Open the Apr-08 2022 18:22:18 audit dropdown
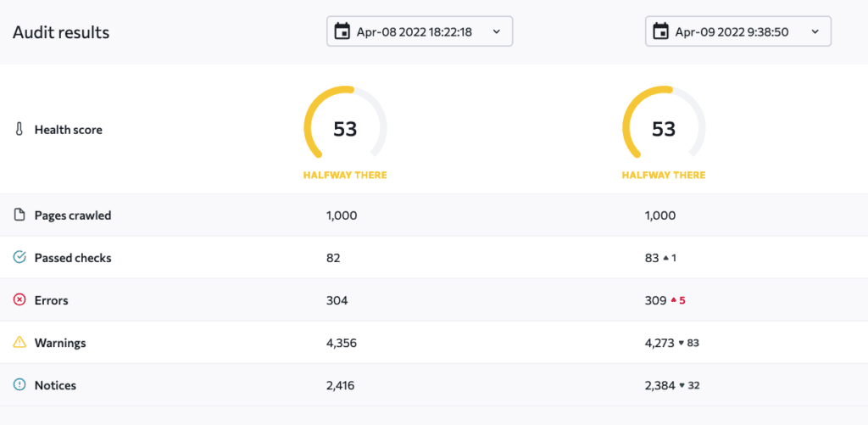This screenshot has height=425, width=868. pos(420,32)
